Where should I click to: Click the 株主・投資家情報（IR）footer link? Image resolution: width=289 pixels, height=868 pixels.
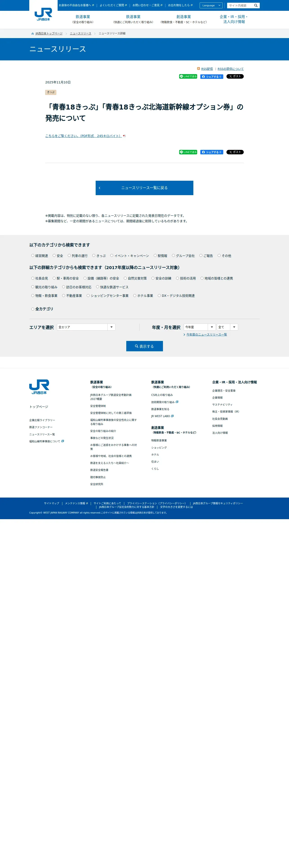click(226, 412)
